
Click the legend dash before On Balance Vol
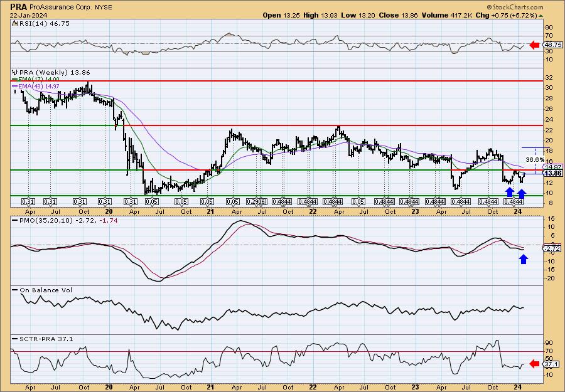15,290
